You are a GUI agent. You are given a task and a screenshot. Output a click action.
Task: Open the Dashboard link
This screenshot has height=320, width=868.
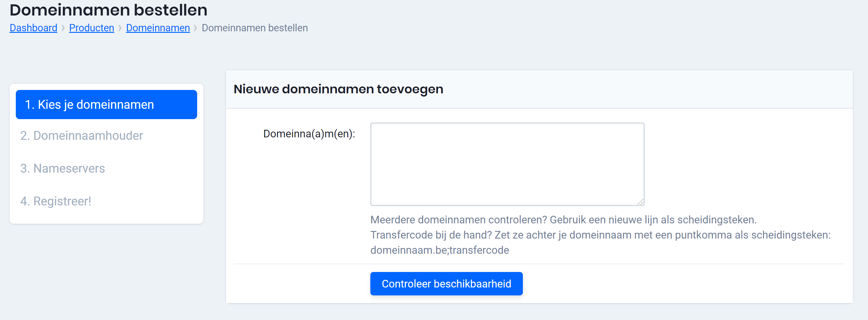pyautogui.click(x=33, y=28)
